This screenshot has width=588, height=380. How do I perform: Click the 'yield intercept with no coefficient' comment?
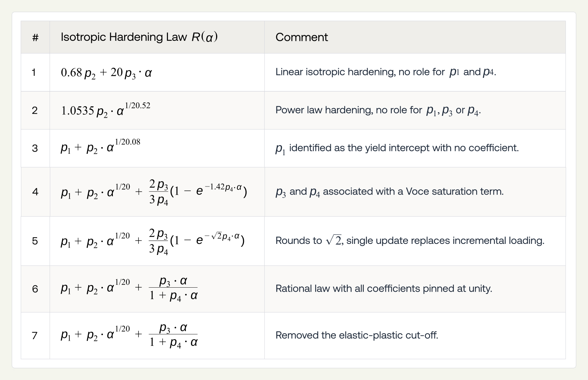397,148
